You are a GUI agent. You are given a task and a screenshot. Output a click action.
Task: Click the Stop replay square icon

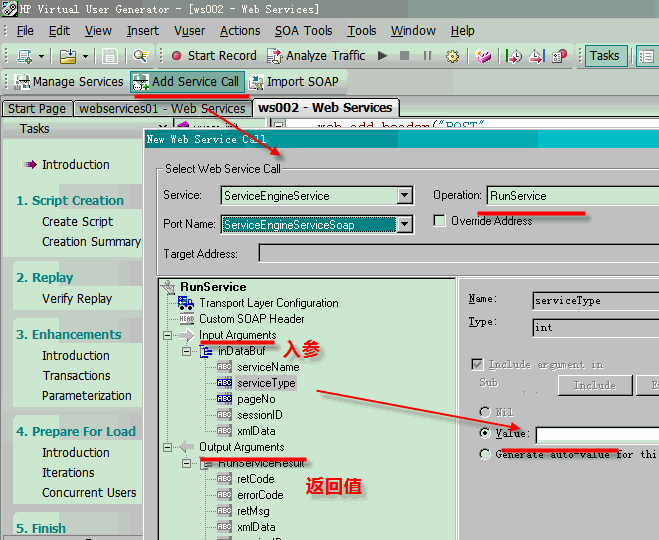tap(405, 55)
